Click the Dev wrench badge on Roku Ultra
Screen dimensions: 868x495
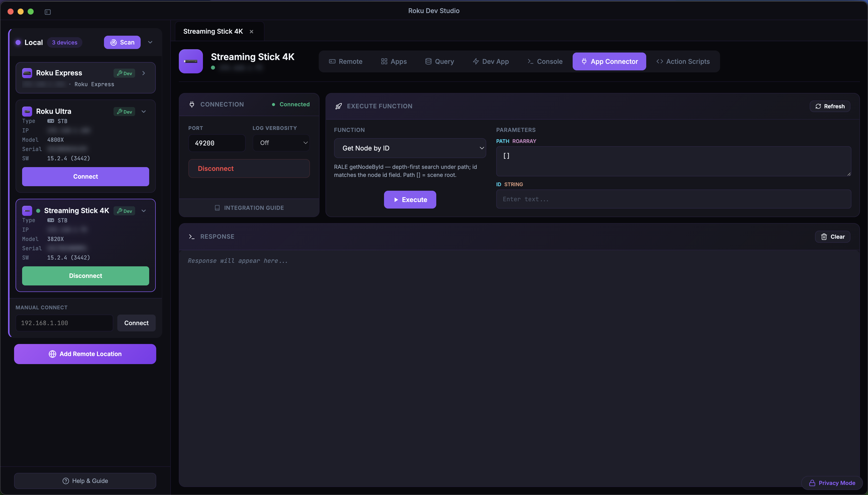click(x=124, y=112)
